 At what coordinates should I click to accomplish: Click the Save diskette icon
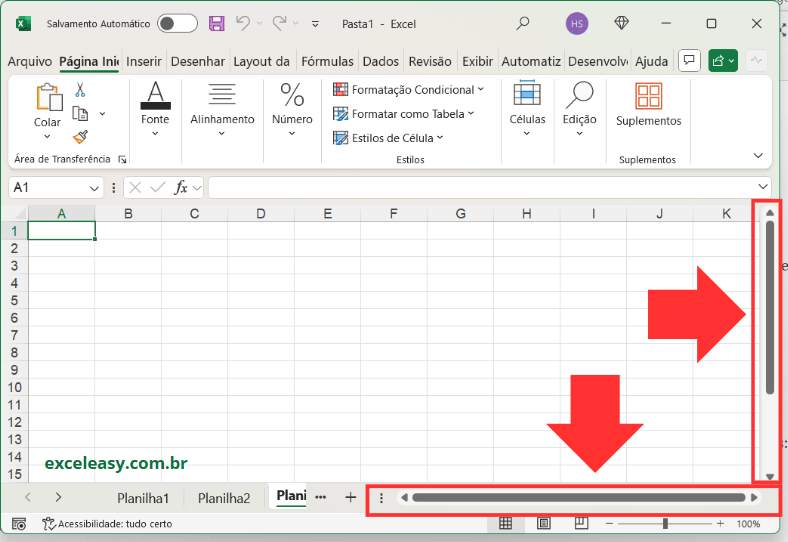coord(216,23)
